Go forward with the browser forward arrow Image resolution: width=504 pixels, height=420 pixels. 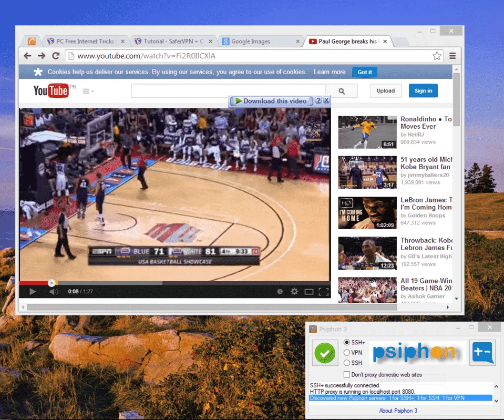[x=42, y=56]
